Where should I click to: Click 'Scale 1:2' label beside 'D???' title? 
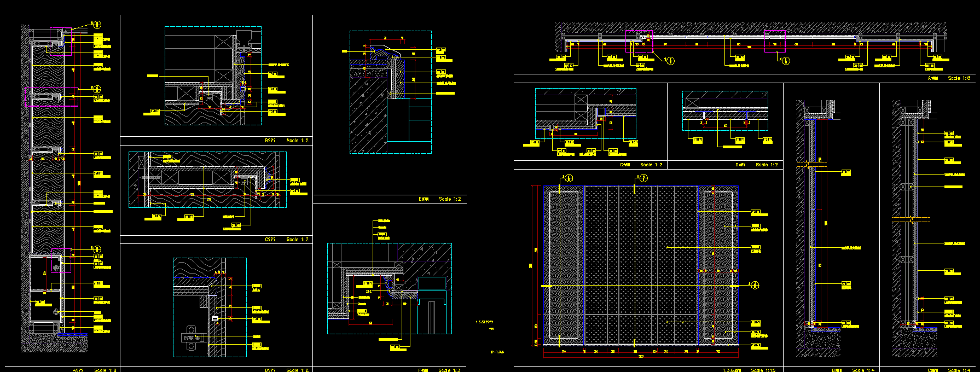coord(298,370)
